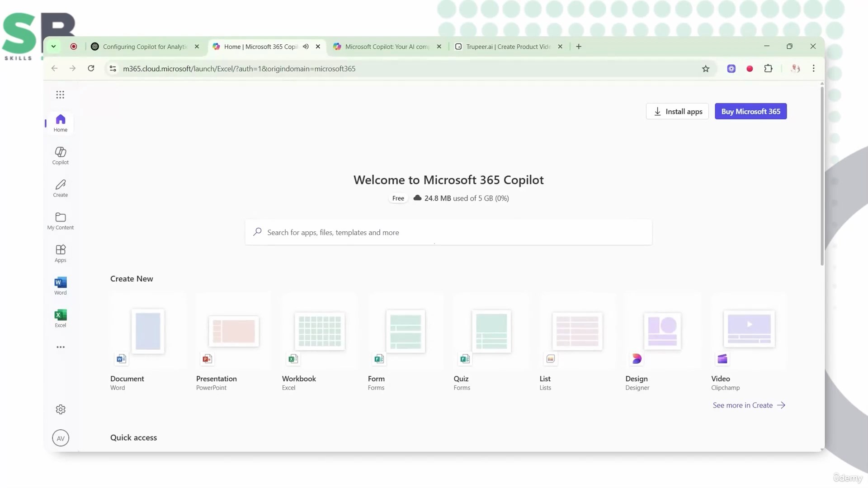Launch Word from the sidebar
Image resolution: width=868 pixels, height=488 pixels.
click(60, 286)
